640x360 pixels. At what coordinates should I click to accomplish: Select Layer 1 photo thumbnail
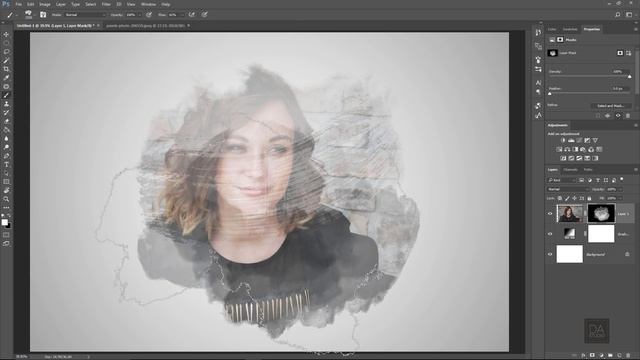569,213
